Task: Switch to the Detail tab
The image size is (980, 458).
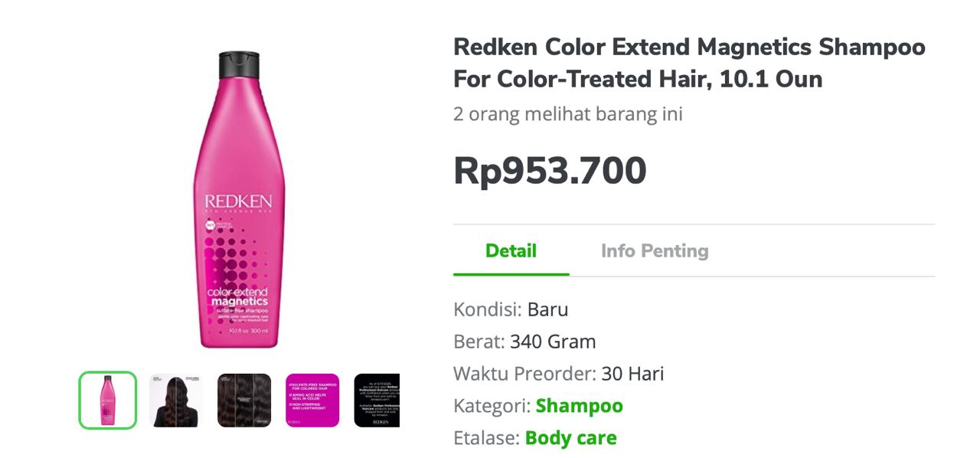Action: pos(511,250)
